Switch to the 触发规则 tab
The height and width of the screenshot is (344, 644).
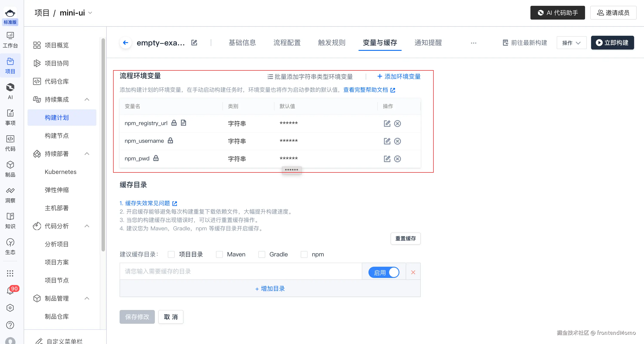331,43
